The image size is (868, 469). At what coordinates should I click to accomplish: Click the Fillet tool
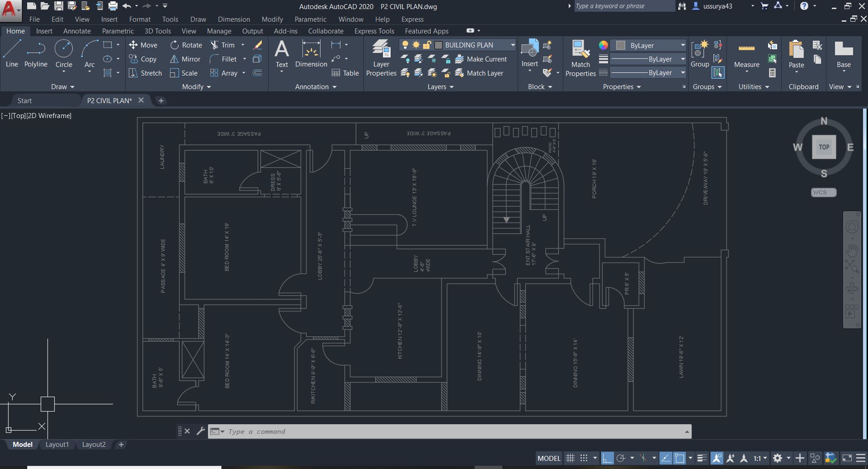pos(223,59)
